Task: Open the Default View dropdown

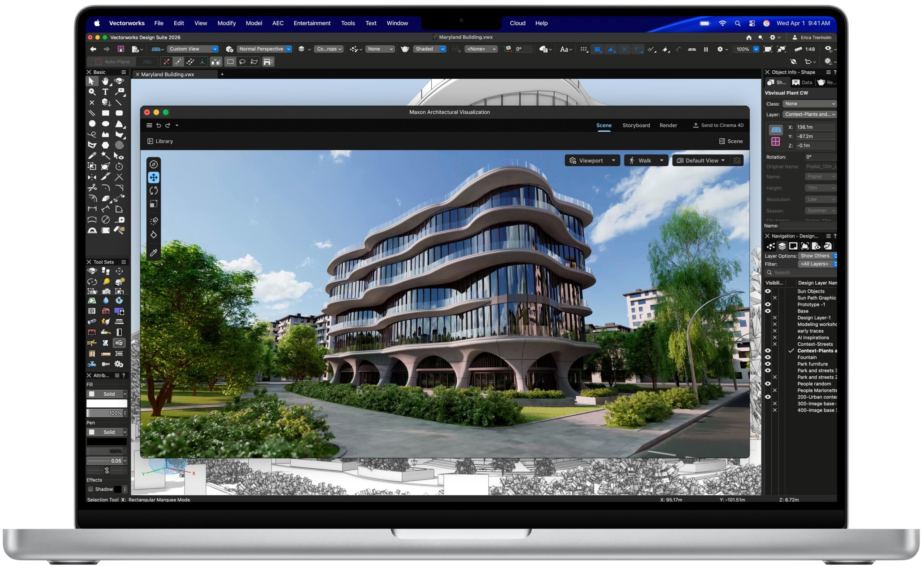Action: click(701, 160)
